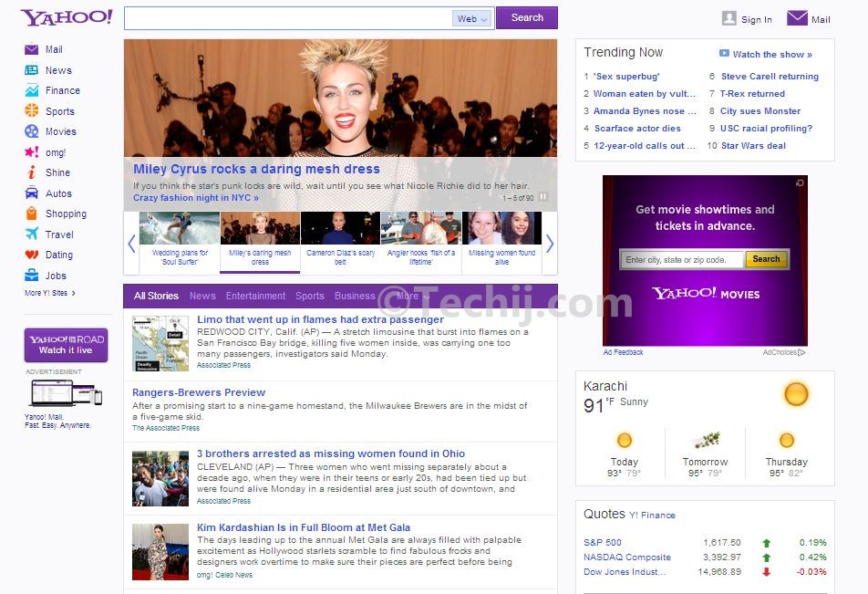Click the city or zip code field
This screenshot has width=868, height=594.
pos(681,259)
